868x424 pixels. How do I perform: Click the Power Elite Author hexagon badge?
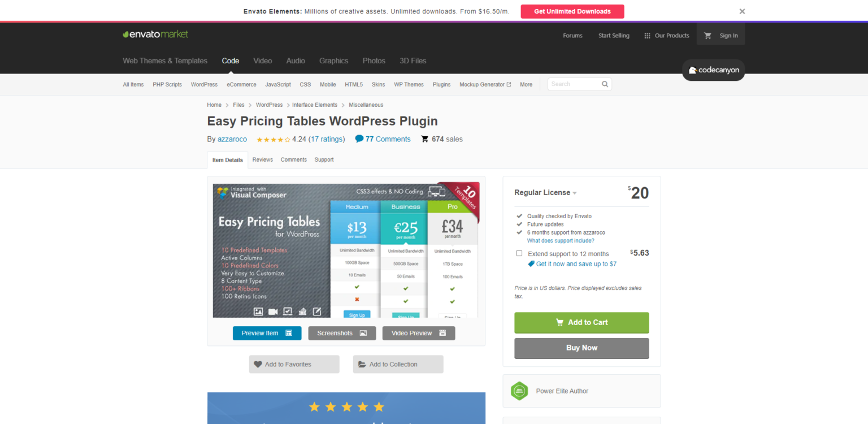519,391
